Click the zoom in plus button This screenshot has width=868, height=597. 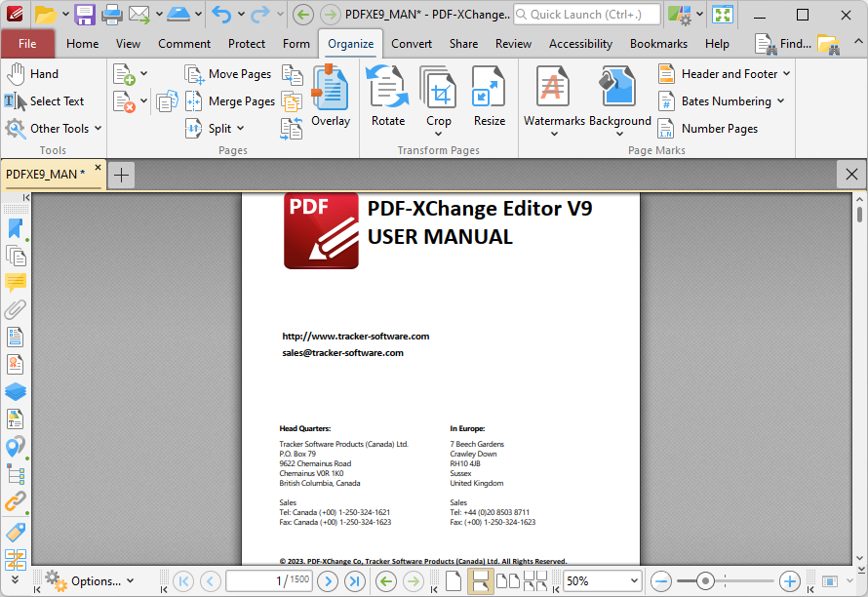(789, 581)
